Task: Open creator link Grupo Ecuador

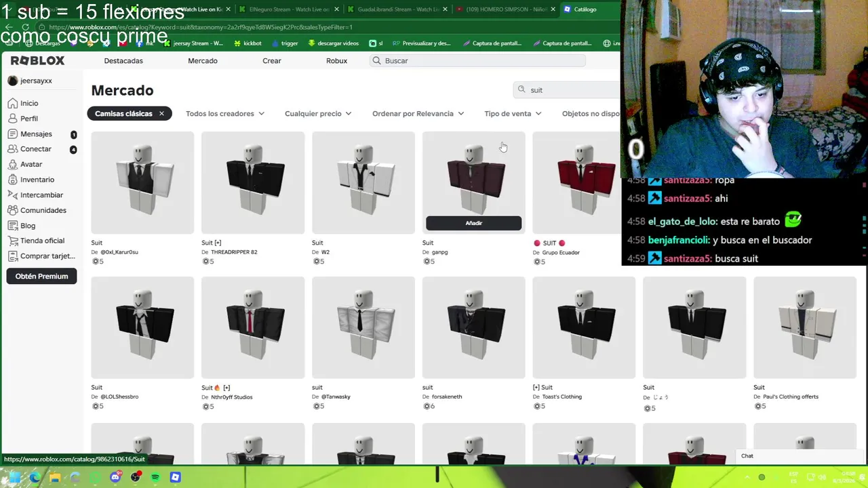Action: [561, 253]
